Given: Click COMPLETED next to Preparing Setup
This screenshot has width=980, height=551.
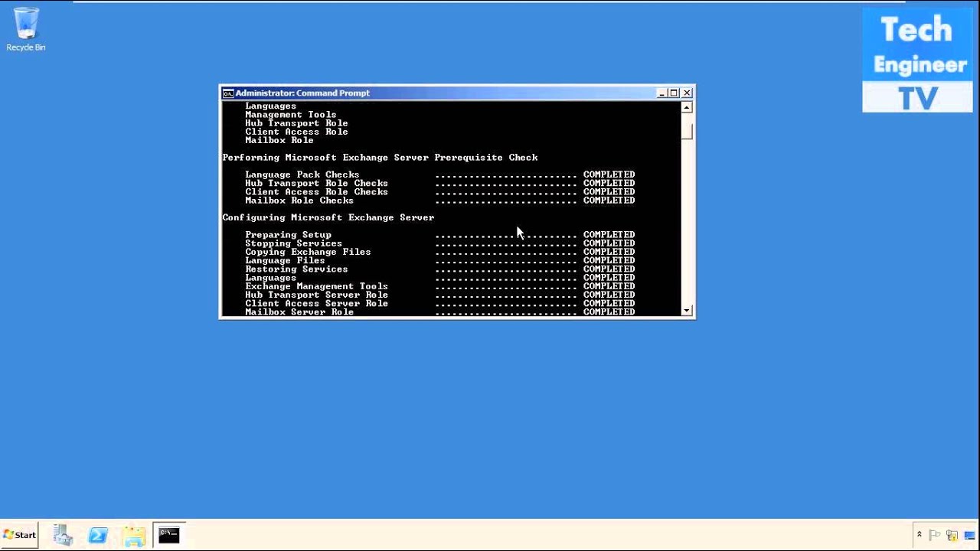Looking at the screenshot, I should [609, 235].
